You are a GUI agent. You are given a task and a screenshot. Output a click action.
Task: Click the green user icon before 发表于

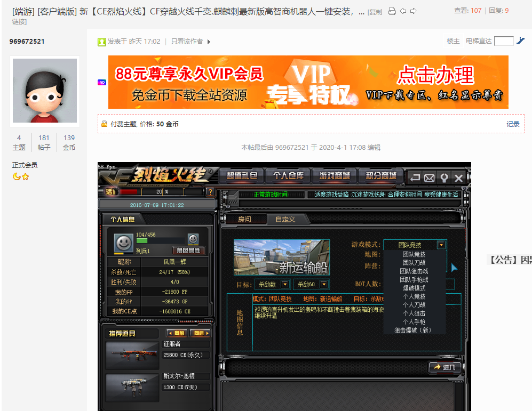point(102,42)
